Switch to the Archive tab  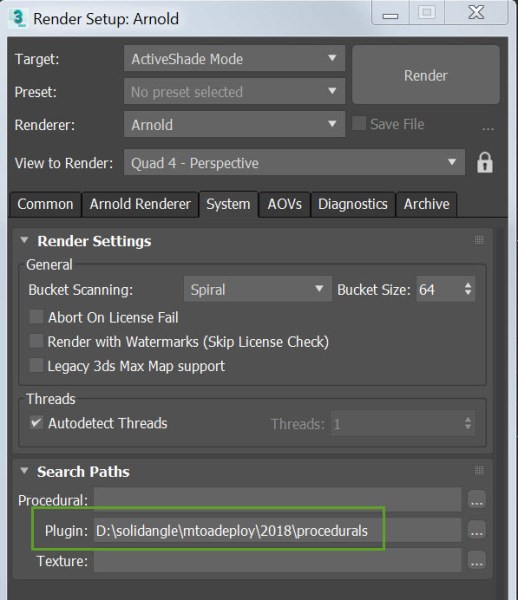427,204
